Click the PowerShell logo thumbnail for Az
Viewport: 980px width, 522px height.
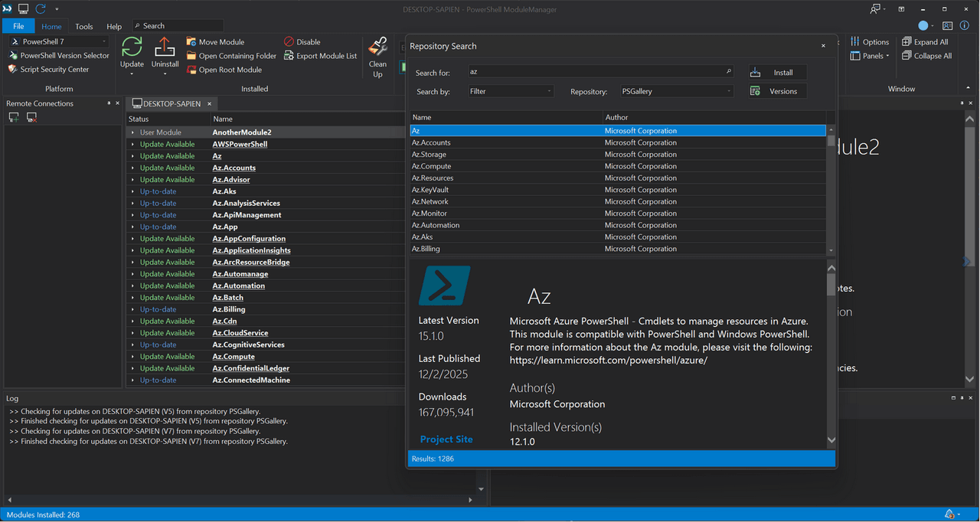(x=444, y=285)
